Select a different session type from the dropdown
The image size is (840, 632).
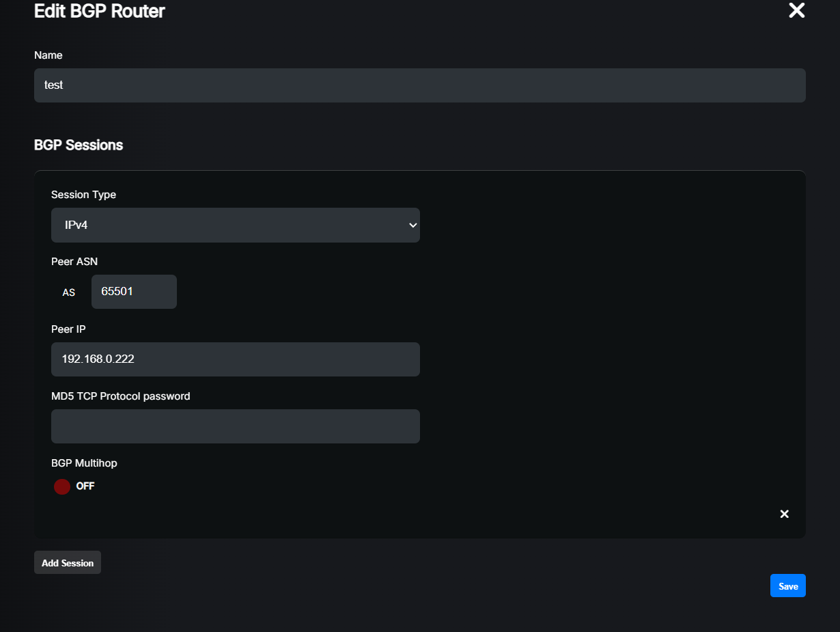tap(236, 225)
